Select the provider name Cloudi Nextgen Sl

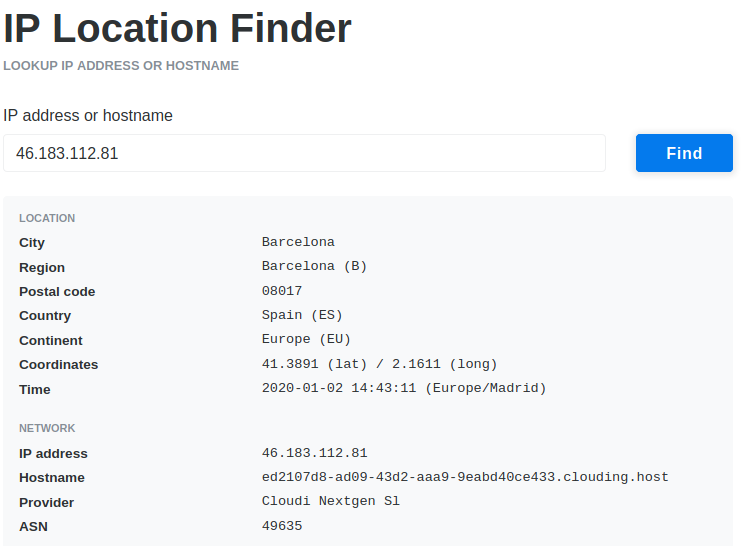pyautogui.click(x=330, y=501)
